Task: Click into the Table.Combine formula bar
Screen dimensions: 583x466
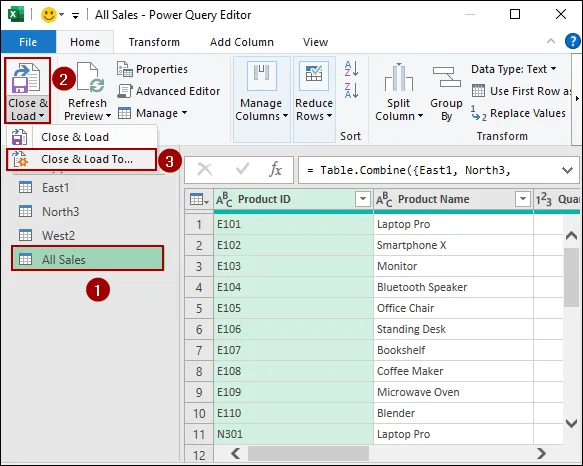Action: (x=428, y=170)
